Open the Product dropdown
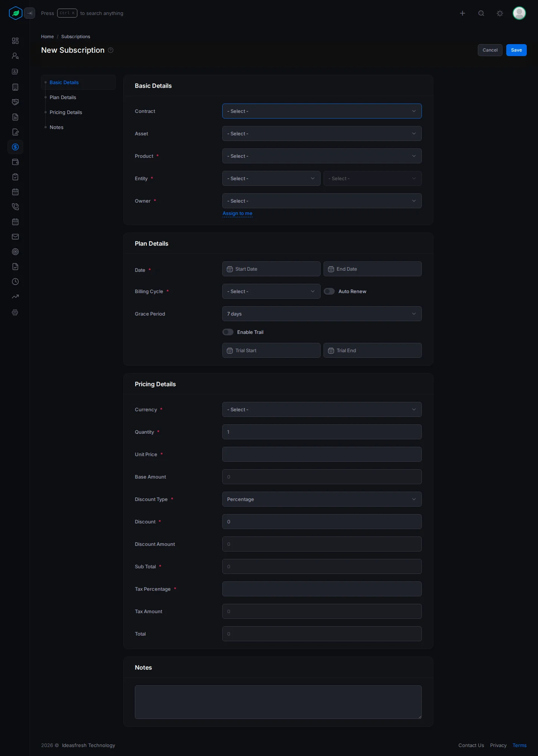 [322, 156]
